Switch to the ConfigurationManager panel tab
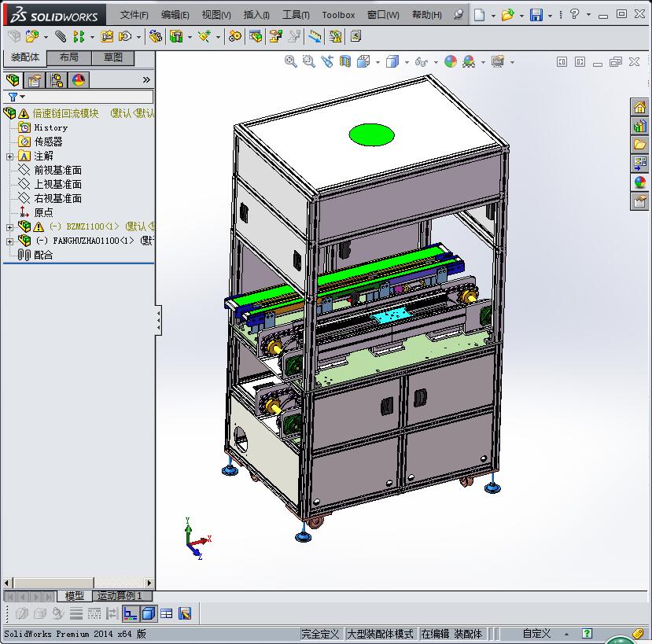The height and width of the screenshot is (644, 652). tap(57, 80)
